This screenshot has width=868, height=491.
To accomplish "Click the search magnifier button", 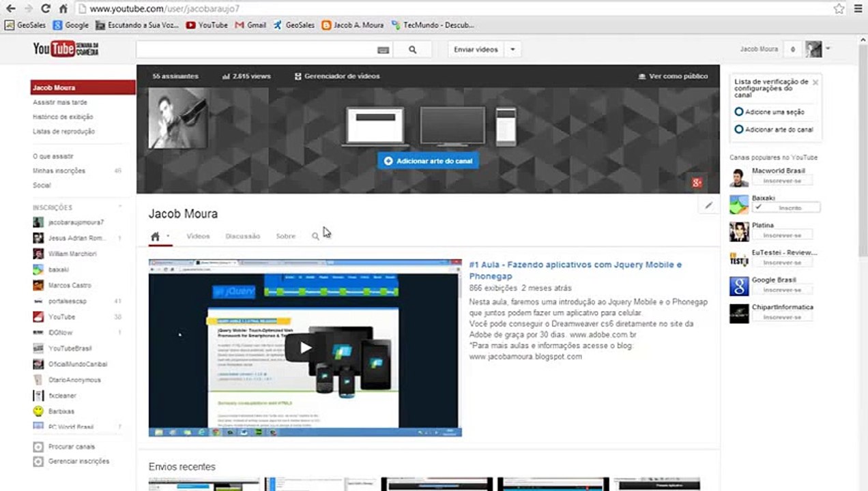I will coord(413,50).
